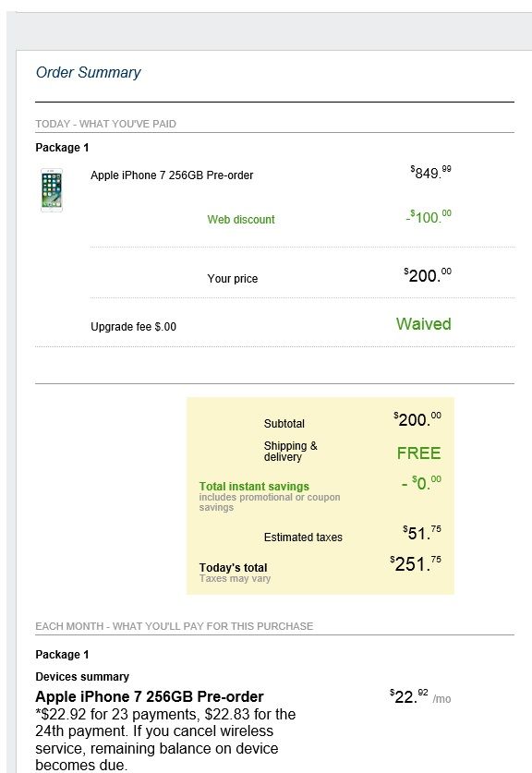Screen dimensions: 532x773
Task: Click the FREE shipping & delivery value
Action: click(x=418, y=453)
